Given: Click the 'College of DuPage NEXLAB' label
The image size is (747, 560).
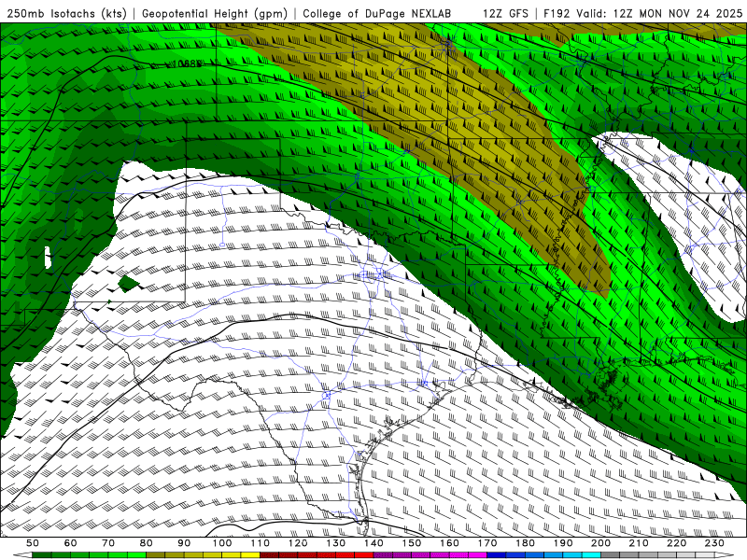Looking at the screenshot, I should click(377, 13).
